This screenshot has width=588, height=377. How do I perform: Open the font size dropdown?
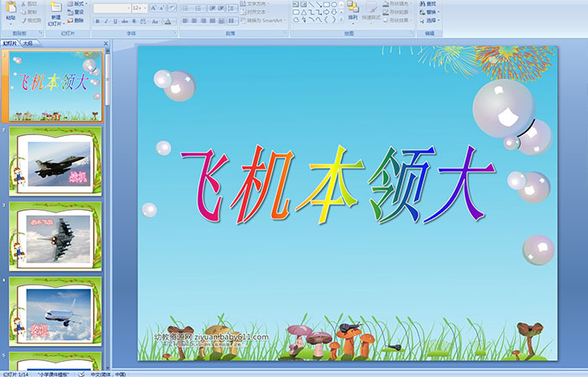145,8
